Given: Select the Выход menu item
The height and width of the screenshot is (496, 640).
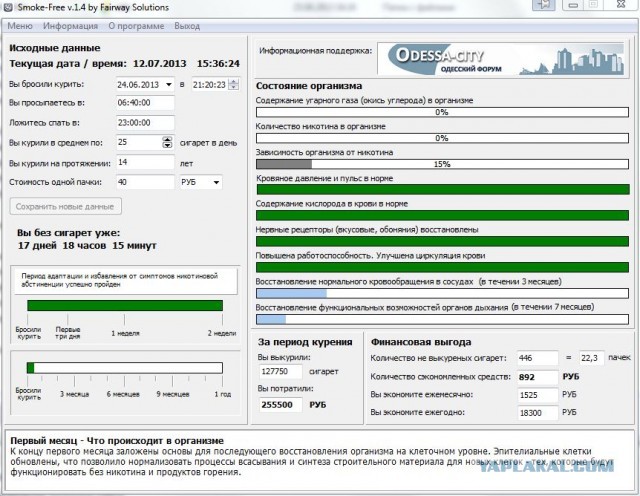Looking at the screenshot, I should click(x=187, y=26).
